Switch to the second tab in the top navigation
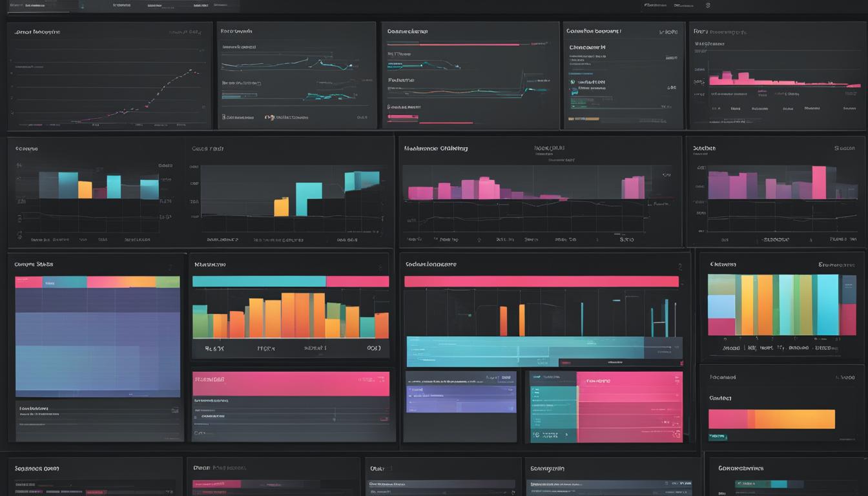Viewport: 868px width, 496px height. click(155, 5)
